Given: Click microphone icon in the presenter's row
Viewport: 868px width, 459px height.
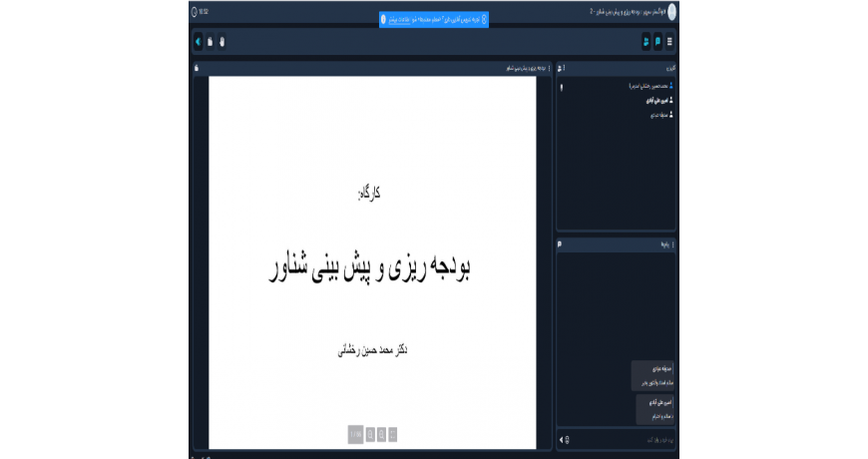Looking at the screenshot, I should pos(562,88).
